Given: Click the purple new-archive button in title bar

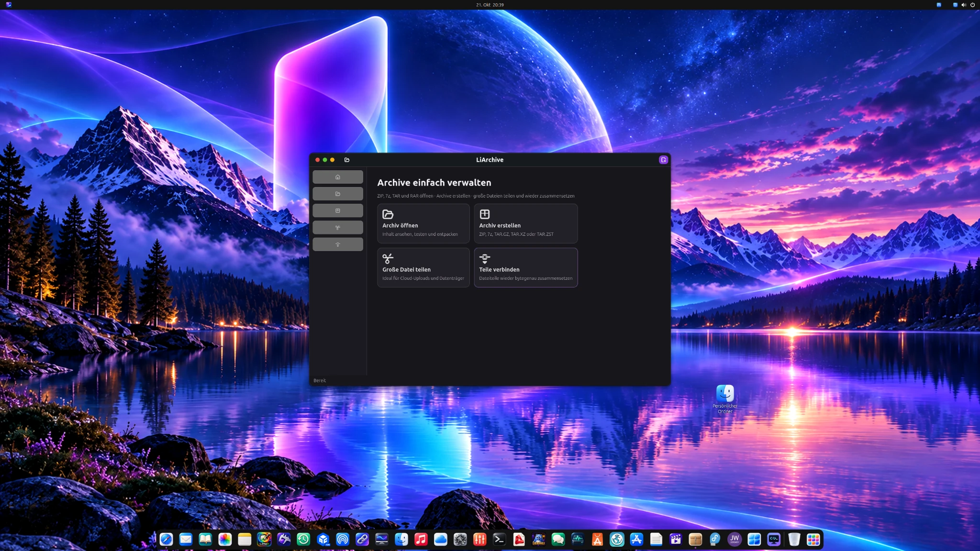Looking at the screenshot, I should (663, 160).
